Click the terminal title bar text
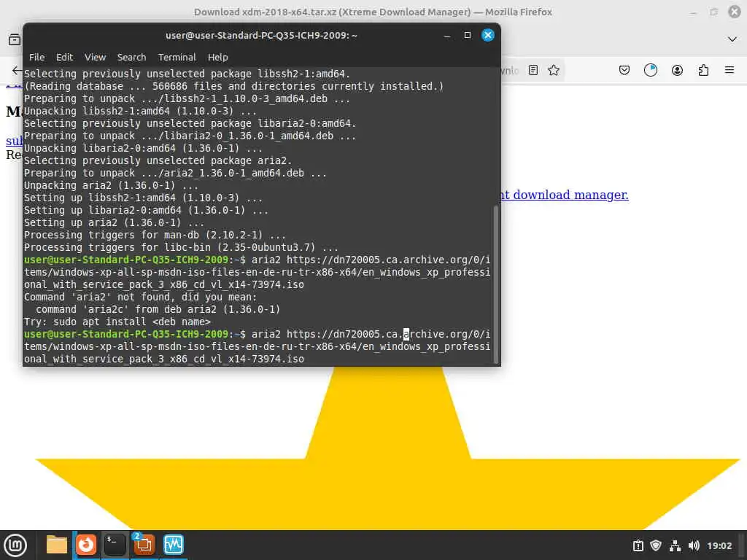The height and width of the screenshot is (560, 747). [261, 35]
